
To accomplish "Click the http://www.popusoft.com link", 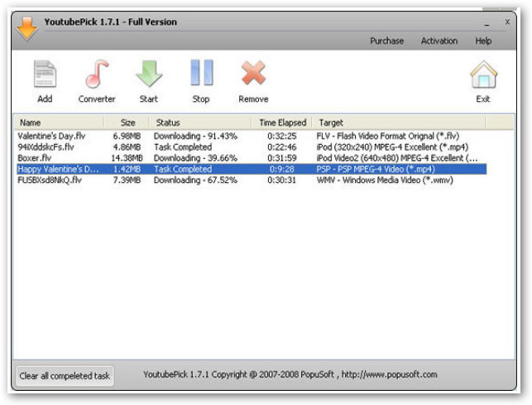I will [390, 374].
